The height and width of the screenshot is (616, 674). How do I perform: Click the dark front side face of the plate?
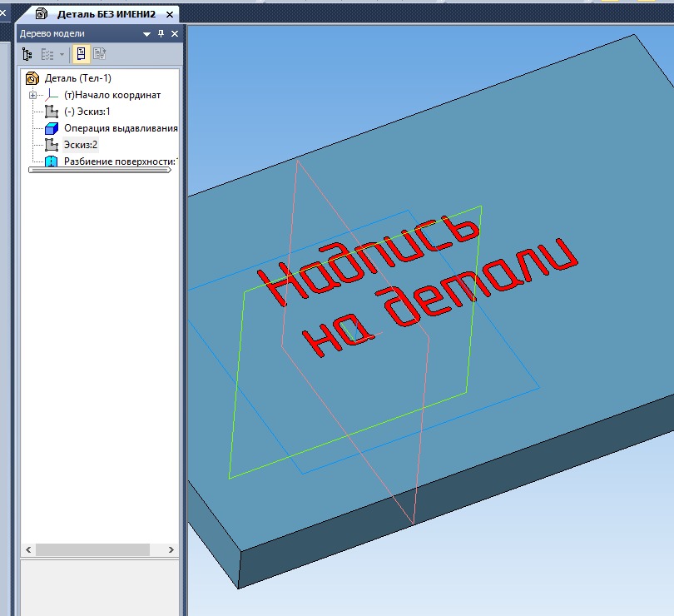tap(457, 493)
